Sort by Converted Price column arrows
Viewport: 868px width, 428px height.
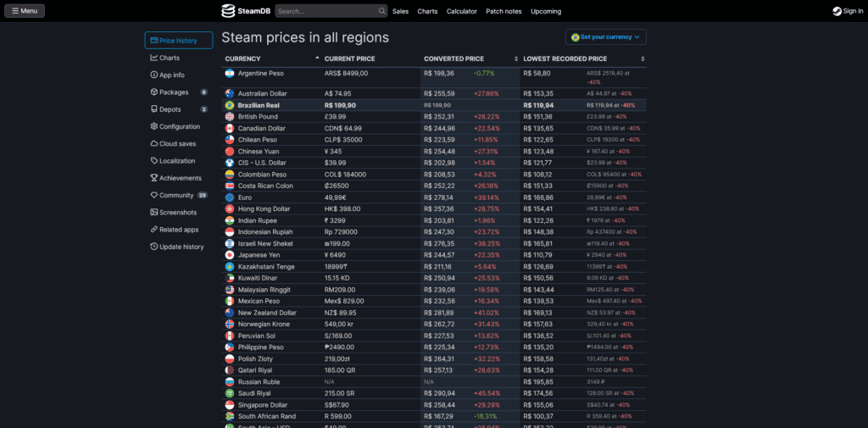[516, 58]
